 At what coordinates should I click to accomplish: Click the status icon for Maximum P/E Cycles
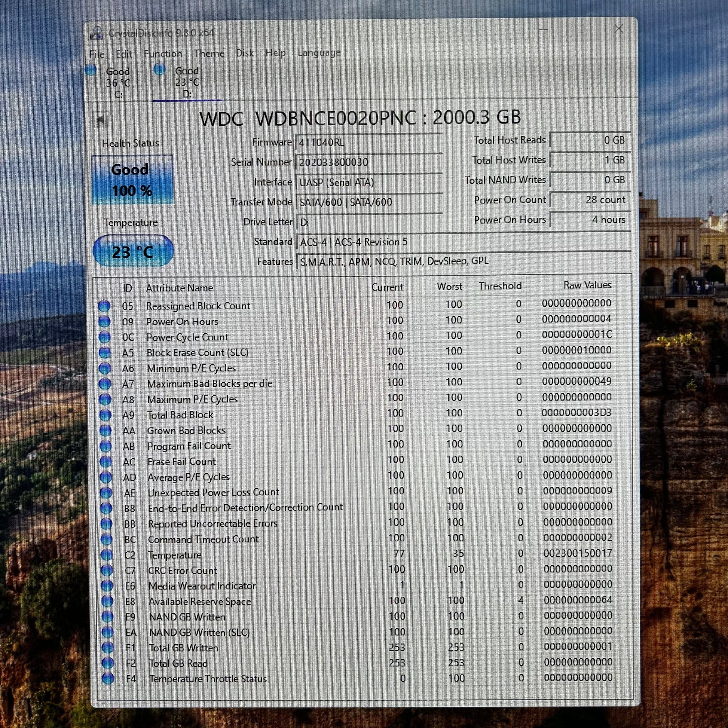click(x=105, y=399)
